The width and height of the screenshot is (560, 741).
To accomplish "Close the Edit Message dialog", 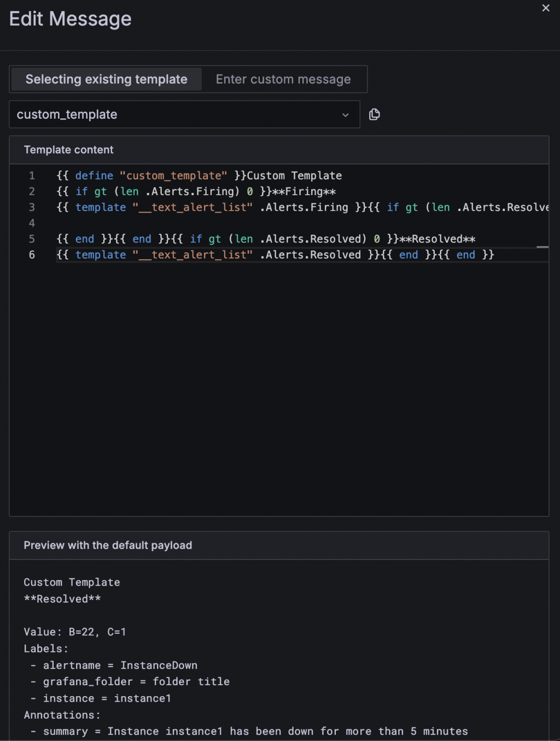I will tap(545, 8).
